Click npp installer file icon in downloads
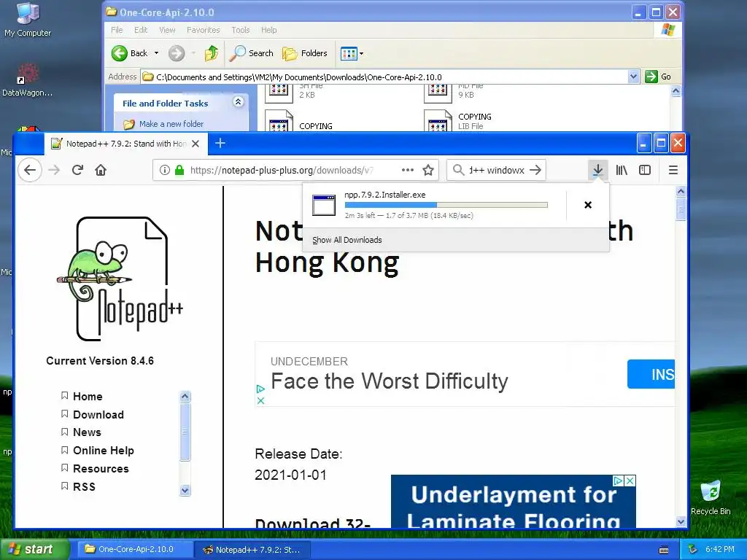 coord(324,205)
